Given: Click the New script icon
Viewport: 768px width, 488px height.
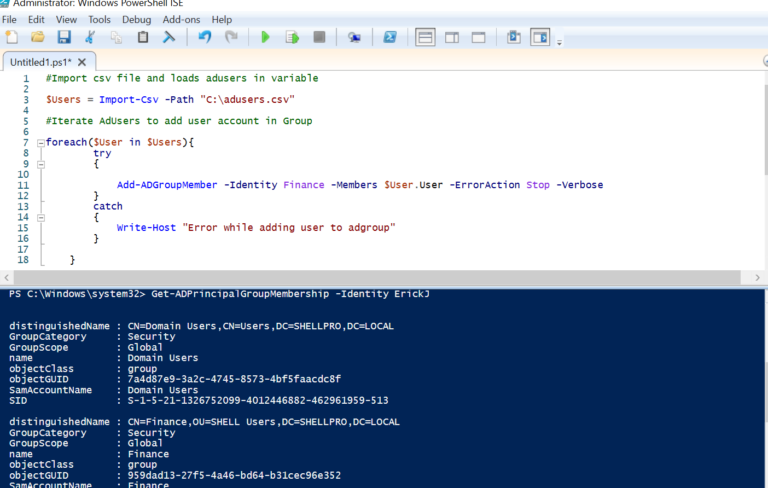Looking at the screenshot, I should 12,37.
